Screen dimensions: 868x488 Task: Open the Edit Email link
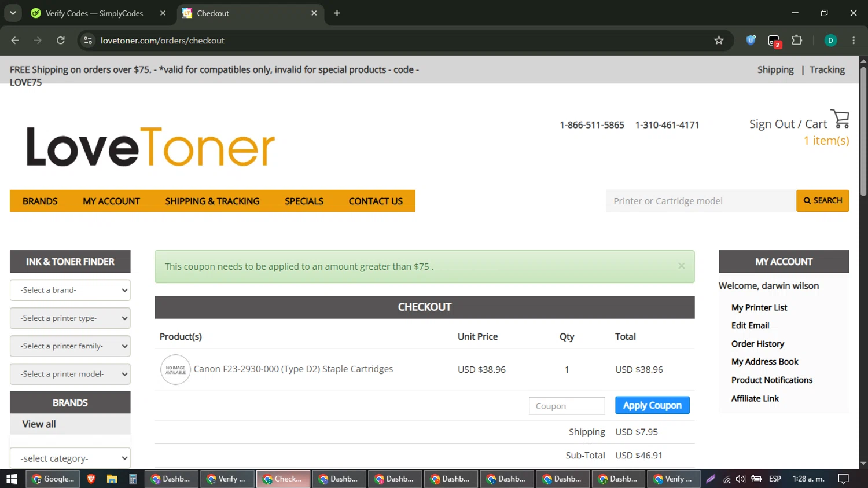pyautogui.click(x=750, y=325)
